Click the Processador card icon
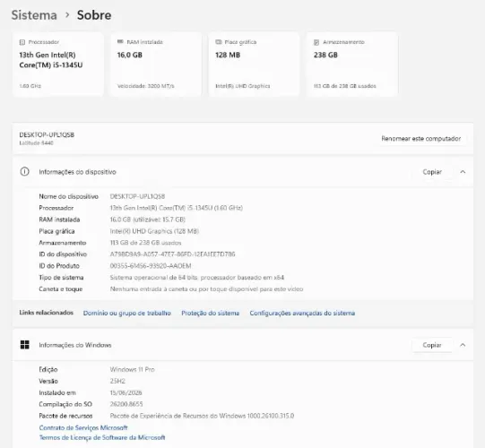This screenshot has height=448, width=485. tap(22, 42)
